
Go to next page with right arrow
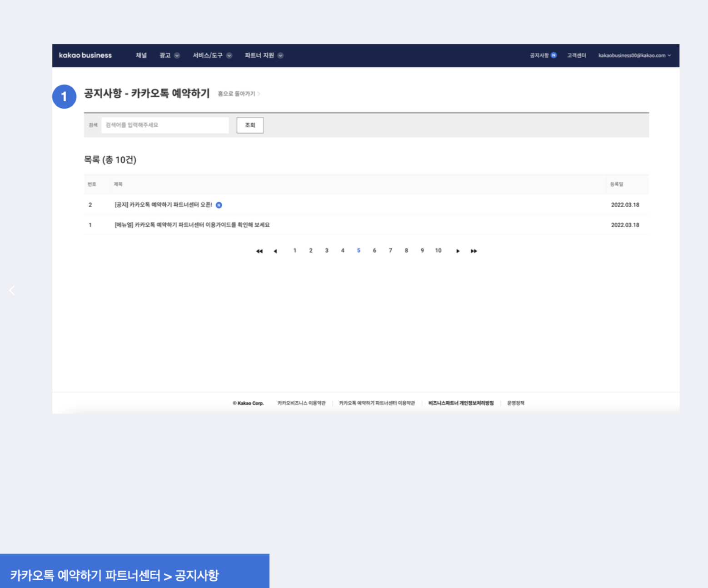coord(458,251)
